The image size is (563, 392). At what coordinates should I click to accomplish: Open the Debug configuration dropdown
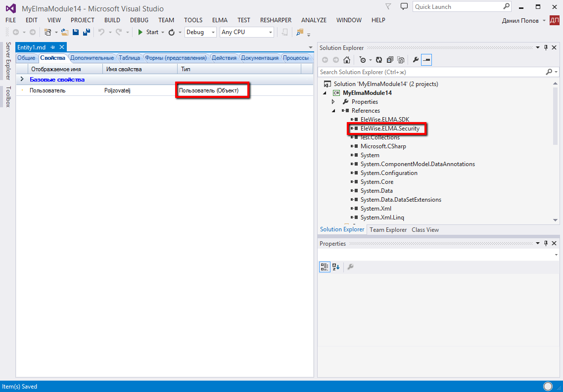[x=200, y=32]
